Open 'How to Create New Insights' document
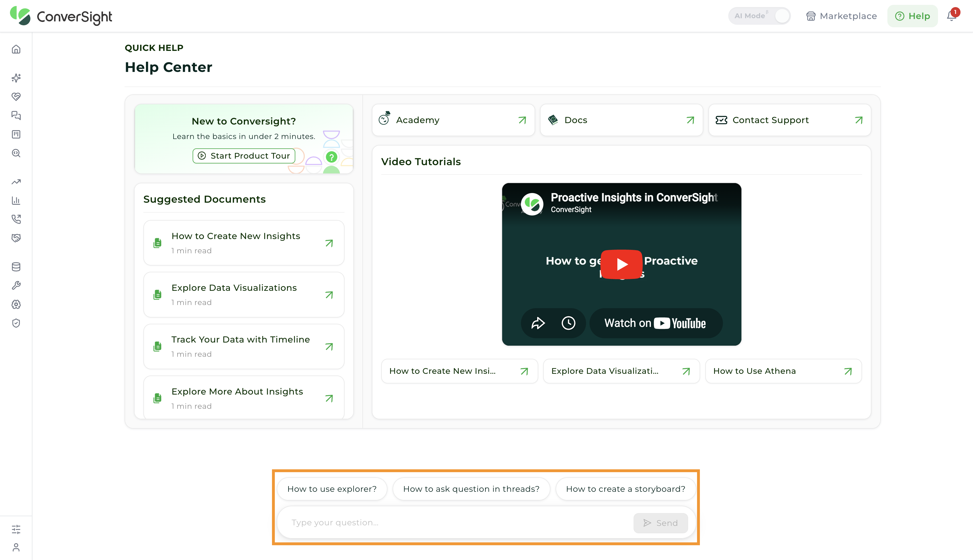This screenshot has width=973, height=560. click(x=244, y=243)
